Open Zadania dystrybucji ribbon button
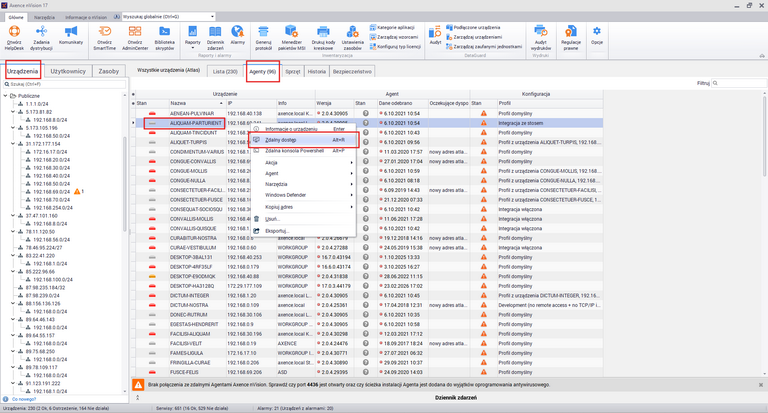Viewport: 768px width, 413px height. (41, 38)
